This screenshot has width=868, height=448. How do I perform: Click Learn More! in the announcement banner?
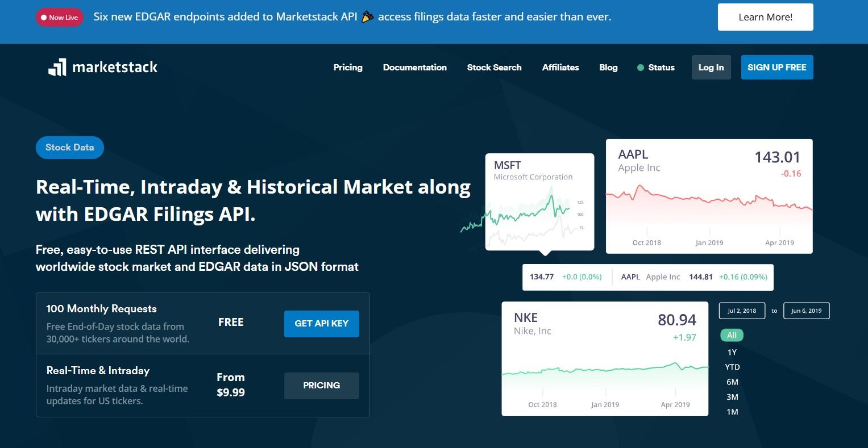click(766, 17)
